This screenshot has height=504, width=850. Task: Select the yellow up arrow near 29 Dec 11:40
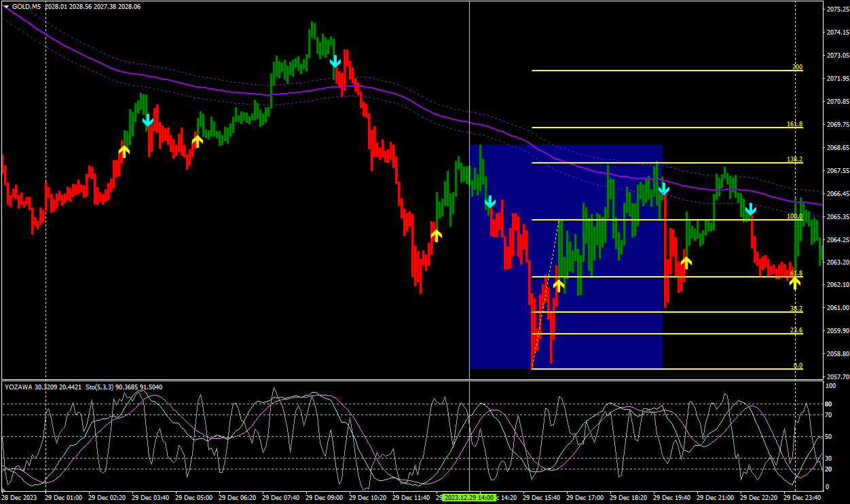pyautogui.click(x=436, y=235)
